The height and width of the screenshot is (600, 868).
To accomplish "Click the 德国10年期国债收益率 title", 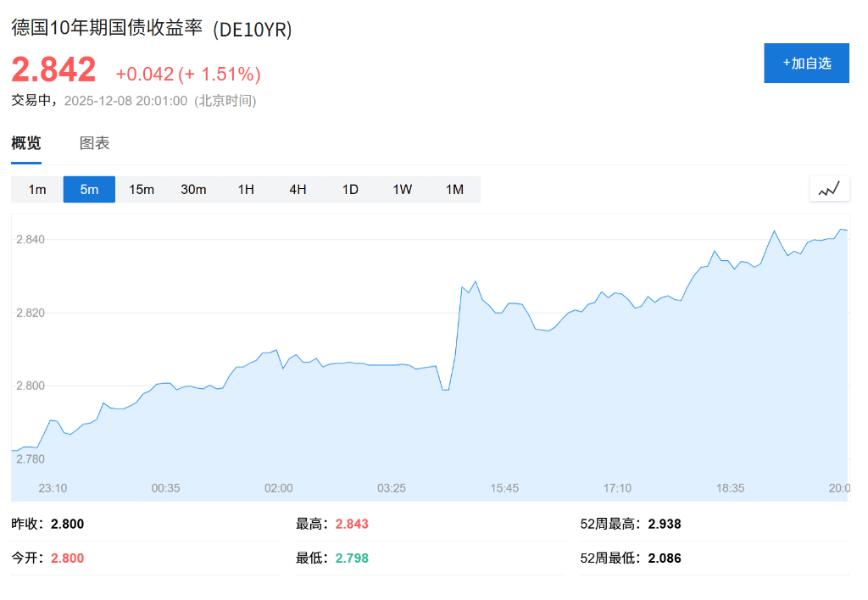I will click(103, 29).
